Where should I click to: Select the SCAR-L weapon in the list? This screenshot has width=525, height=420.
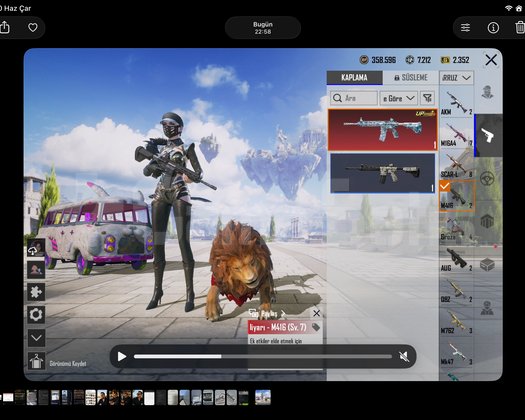pyautogui.click(x=456, y=165)
